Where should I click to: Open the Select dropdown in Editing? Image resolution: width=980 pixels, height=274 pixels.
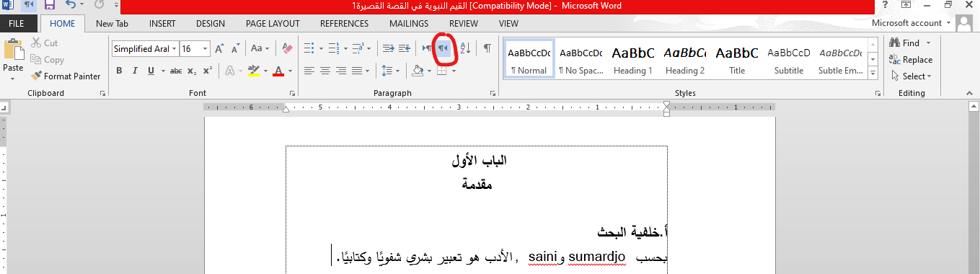(911, 76)
